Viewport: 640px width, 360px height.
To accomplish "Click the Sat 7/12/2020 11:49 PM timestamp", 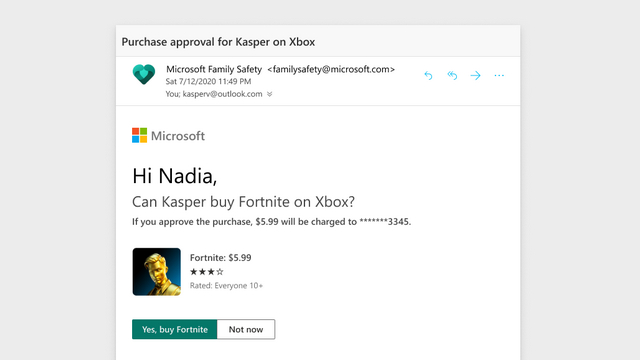I will (x=209, y=81).
